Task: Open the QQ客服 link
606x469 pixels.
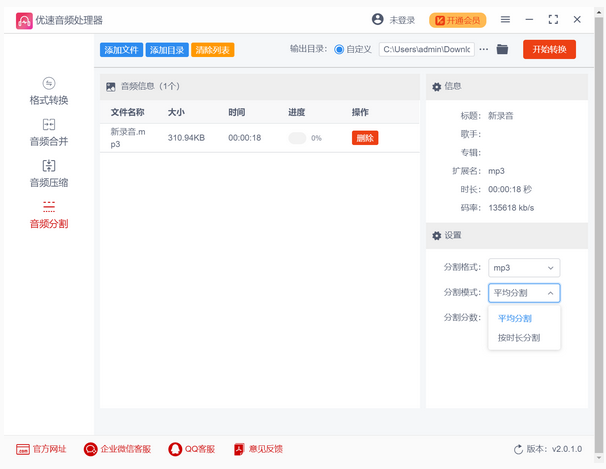Action: coord(200,449)
